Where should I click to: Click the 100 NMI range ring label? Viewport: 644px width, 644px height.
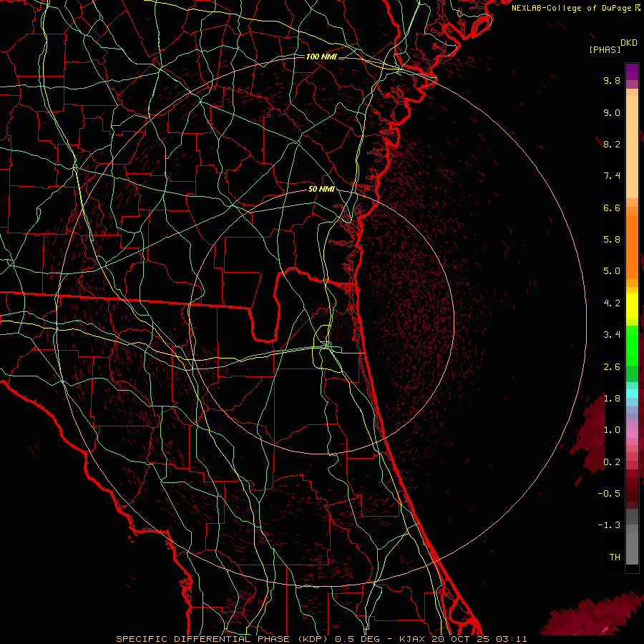click(x=321, y=57)
